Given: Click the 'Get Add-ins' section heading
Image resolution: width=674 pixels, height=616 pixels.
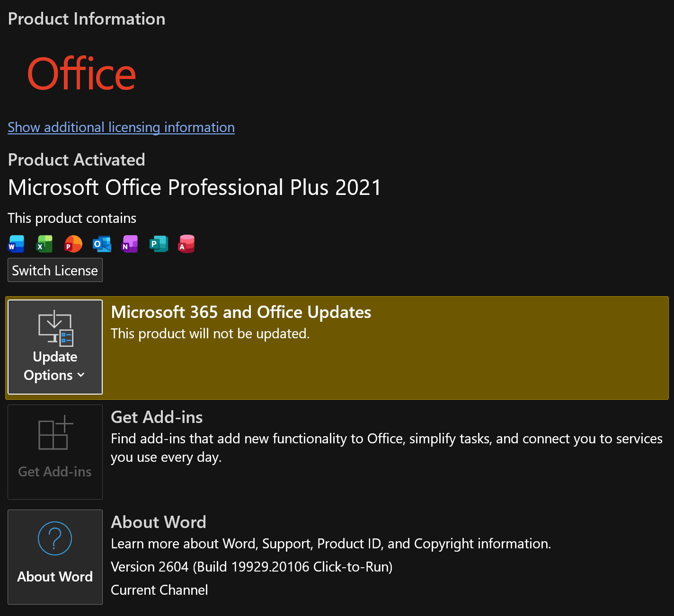Looking at the screenshot, I should (x=157, y=417).
